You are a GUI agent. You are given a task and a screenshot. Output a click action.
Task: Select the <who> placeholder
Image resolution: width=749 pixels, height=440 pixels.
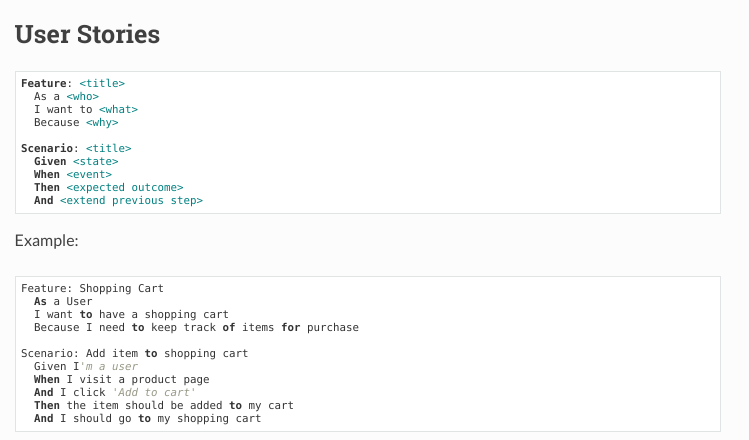83,97
